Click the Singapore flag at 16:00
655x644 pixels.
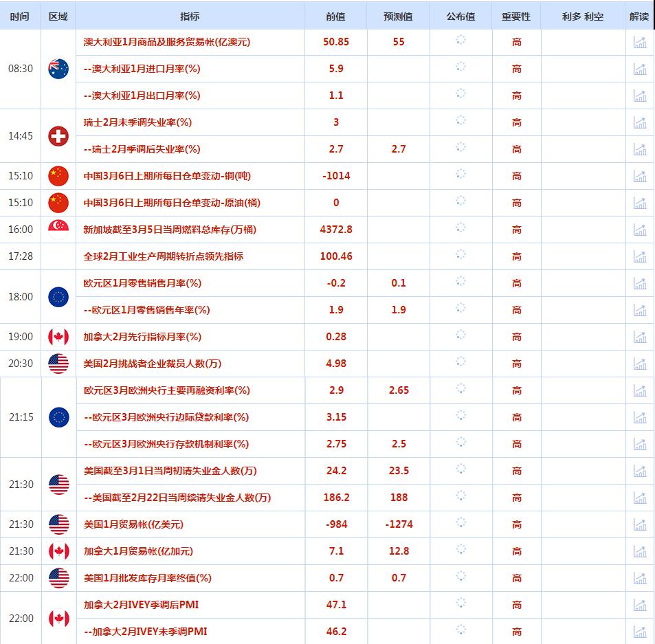point(58,230)
